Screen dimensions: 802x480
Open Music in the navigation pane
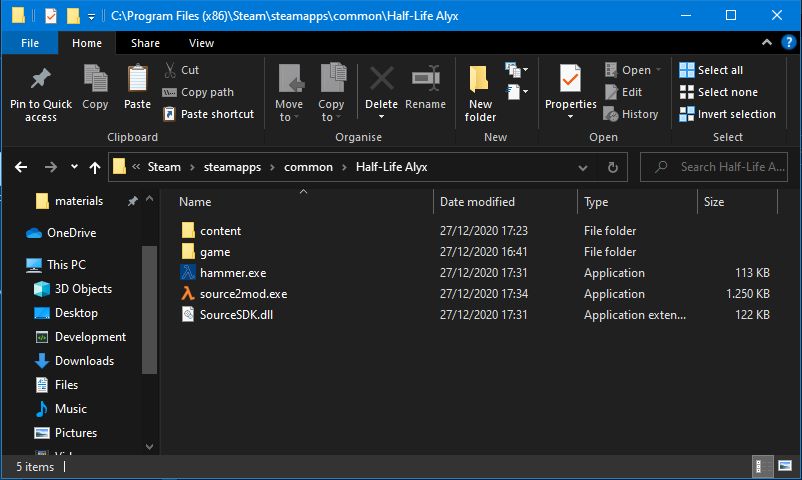[60, 409]
